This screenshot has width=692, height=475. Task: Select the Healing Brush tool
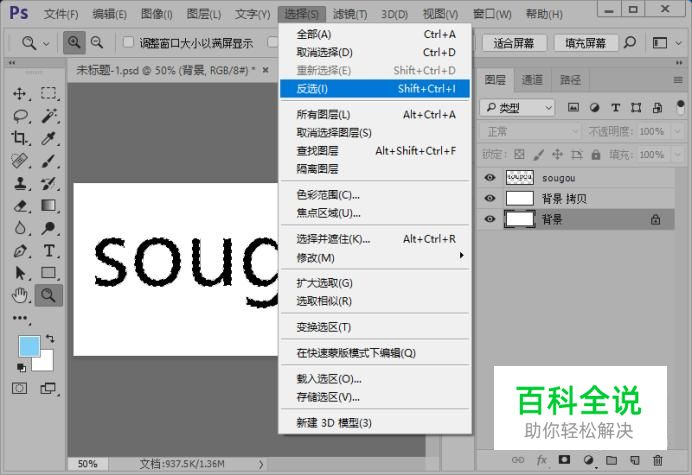[19, 161]
